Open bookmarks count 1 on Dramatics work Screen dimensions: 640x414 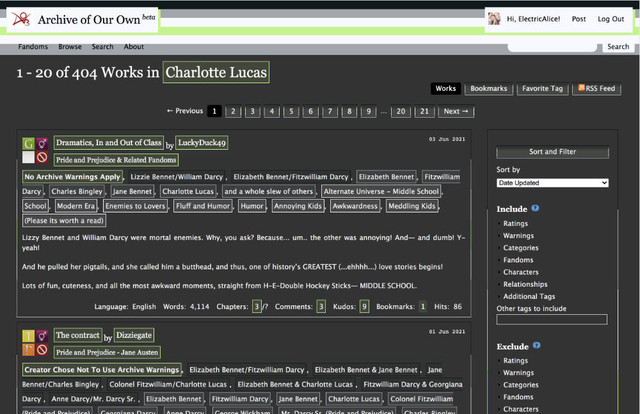423,306
